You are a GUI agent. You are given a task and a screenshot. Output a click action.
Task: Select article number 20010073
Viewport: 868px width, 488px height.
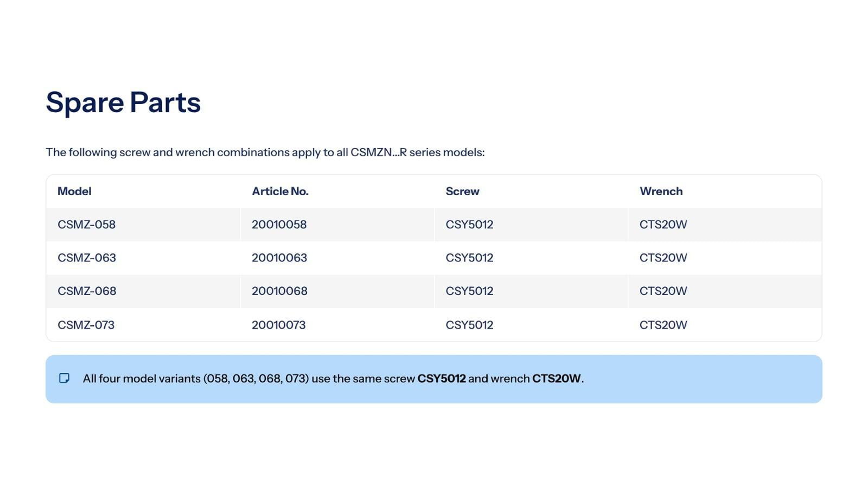coord(278,325)
